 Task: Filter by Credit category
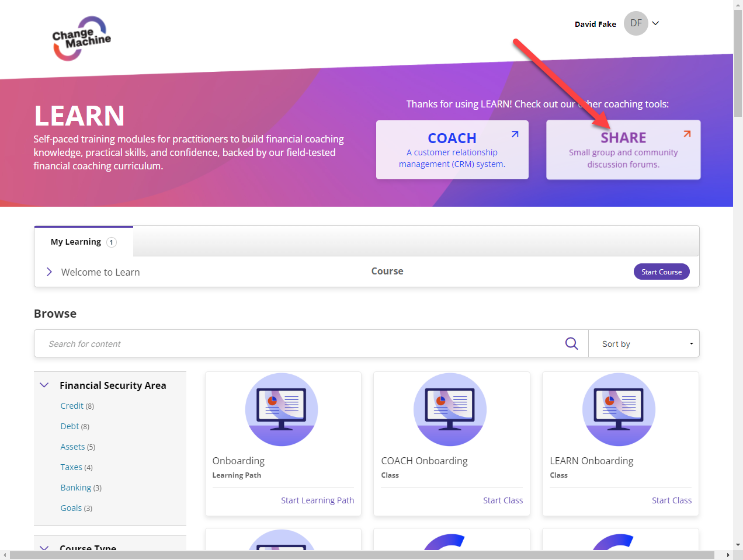[72, 406]
